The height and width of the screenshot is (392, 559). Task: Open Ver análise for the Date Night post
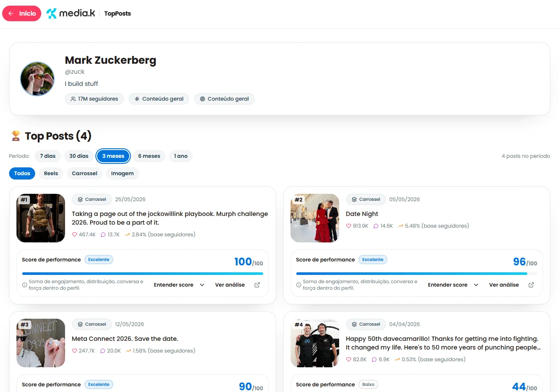coord(511,285)
